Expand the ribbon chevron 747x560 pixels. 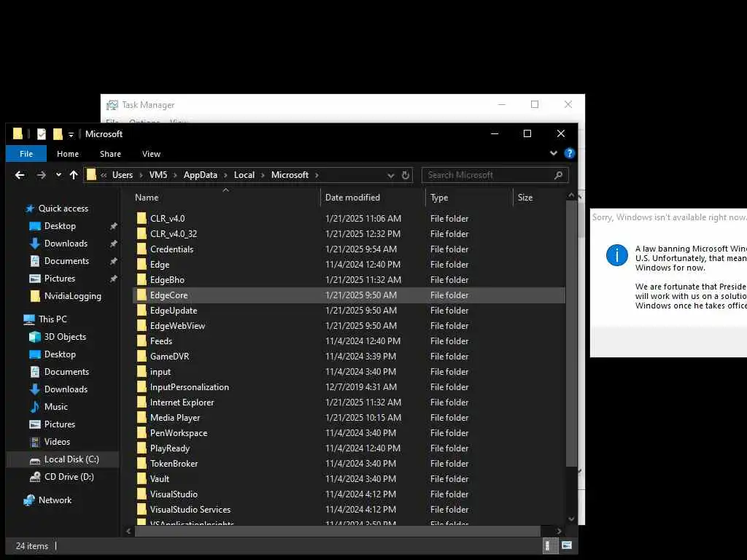pos(554,153)
